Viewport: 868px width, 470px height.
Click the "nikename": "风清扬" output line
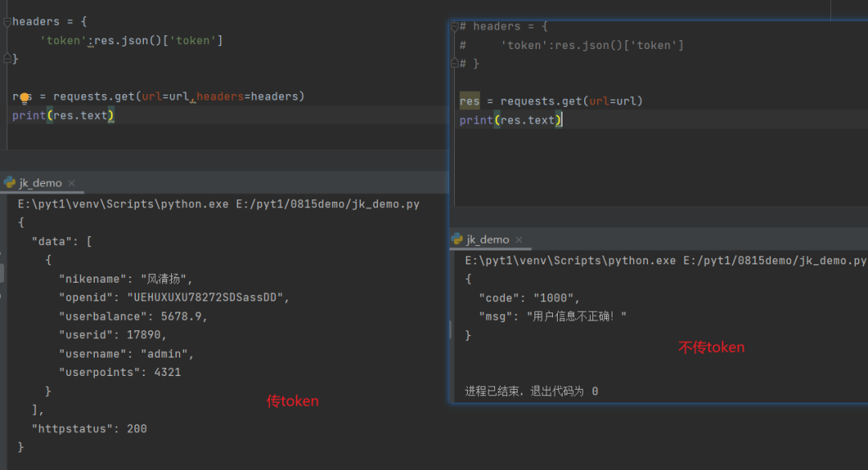[x=125, y=279]
